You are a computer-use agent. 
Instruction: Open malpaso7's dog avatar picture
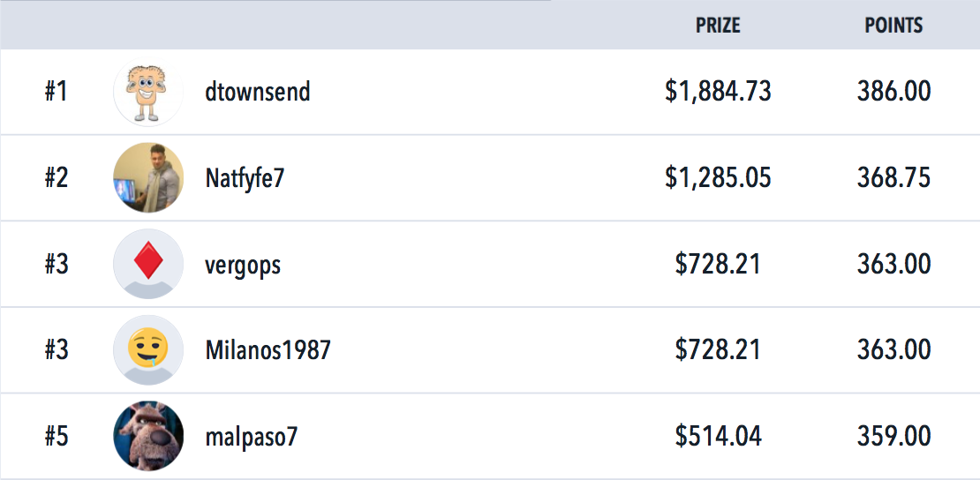[148, 436]
